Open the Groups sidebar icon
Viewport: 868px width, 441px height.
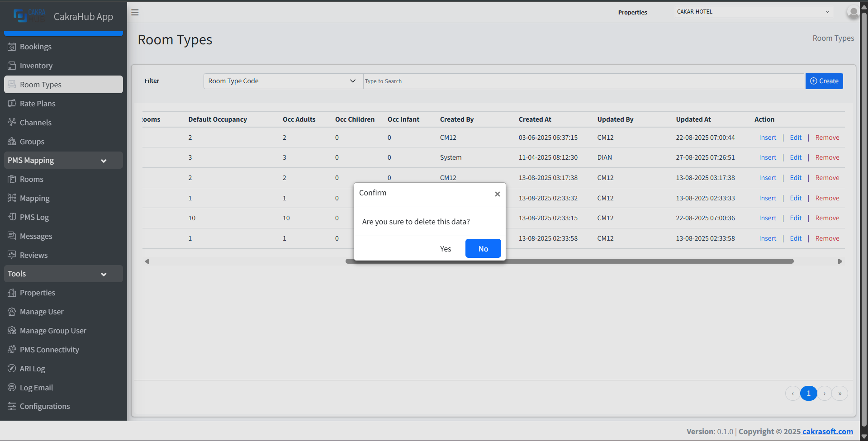12,142
